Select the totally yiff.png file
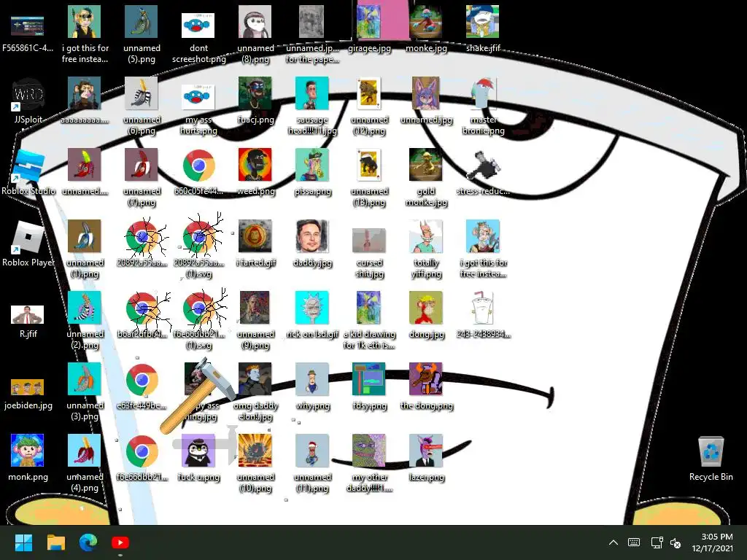Viewport: 747px width, 560px height. coord(426,249)
